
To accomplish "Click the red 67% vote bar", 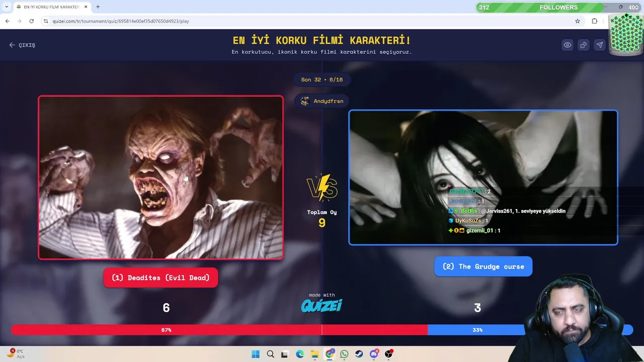I will pyautogui.click(x=219, y=330).
